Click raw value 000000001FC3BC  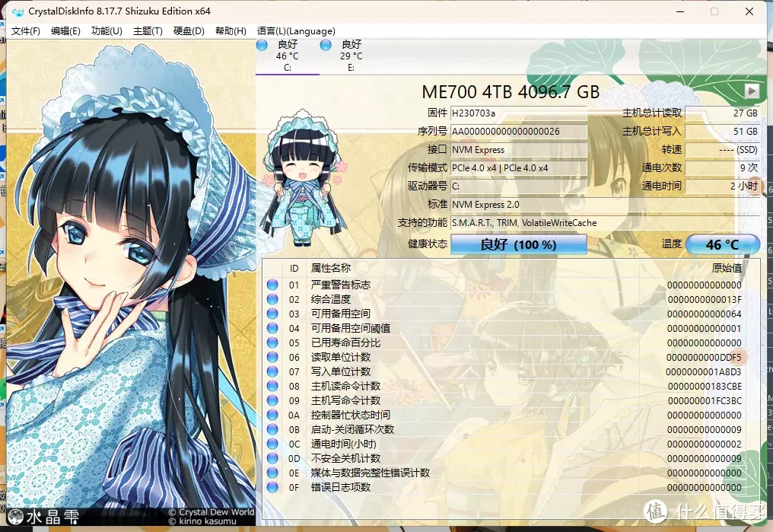705,400
